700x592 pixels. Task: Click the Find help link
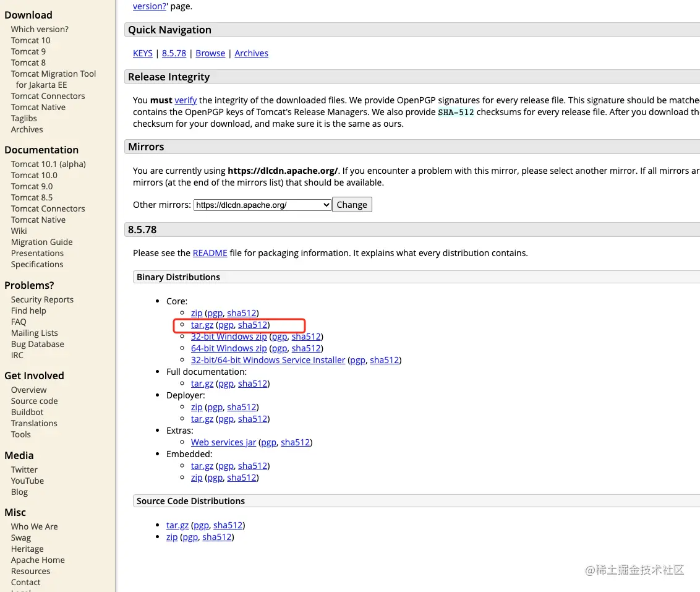tap(28, 311)
